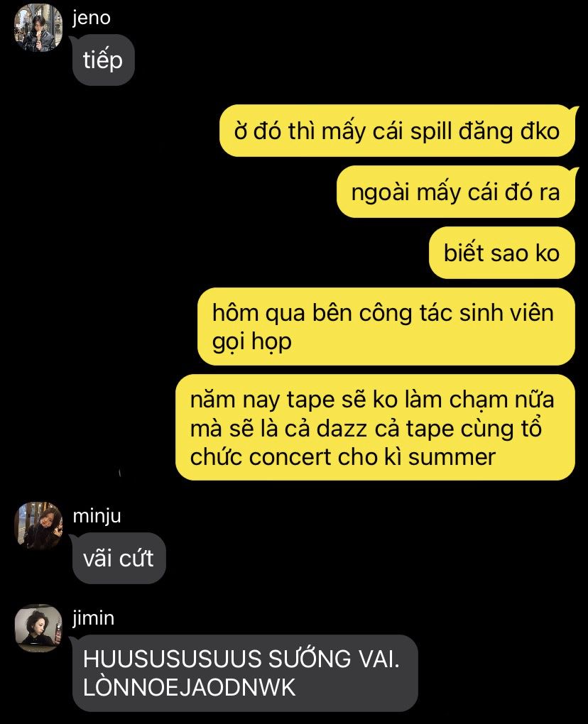The height and width of the screenshot is (724, 588).
Task: Select the 'biết sao ko' yellow bubble
Action: click(x=501, y=253)
